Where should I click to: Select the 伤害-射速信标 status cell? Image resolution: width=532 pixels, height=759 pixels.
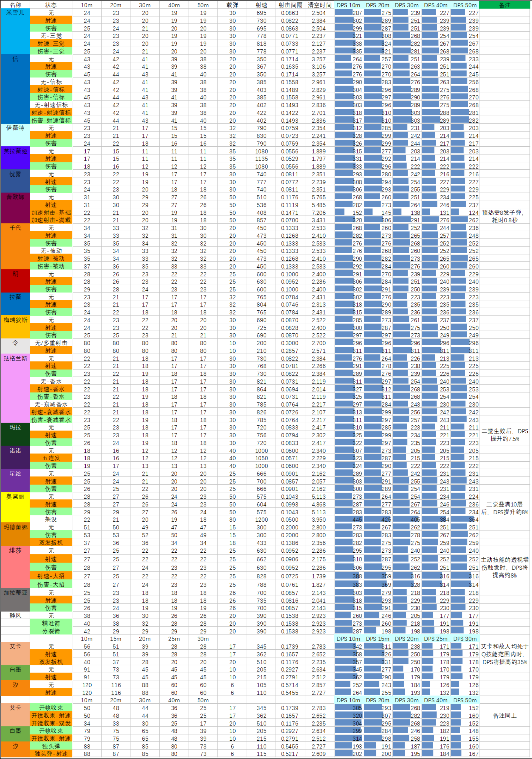point(51,121)
